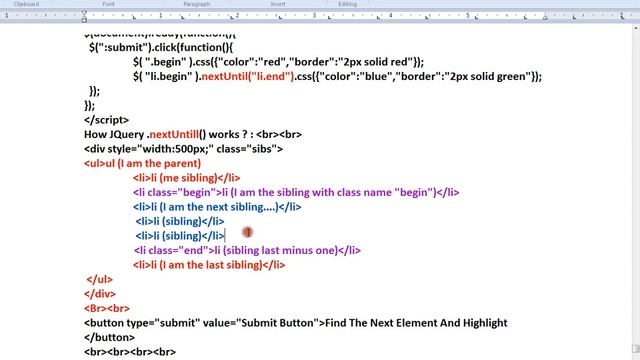Image resolution: width=640 pixels, height=360 pixels.
Task: Click the vertical scrollbar up arrow
Action: click(x=636, y=28)
